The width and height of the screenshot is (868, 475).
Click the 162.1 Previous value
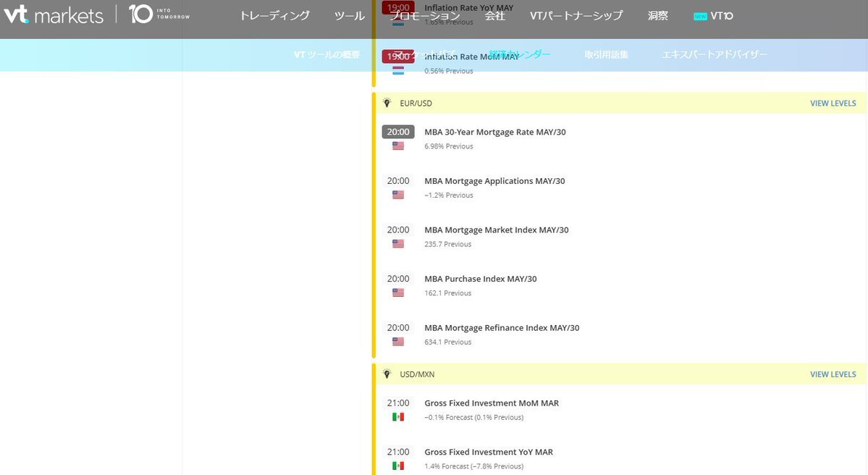pyautogui.click(x=448, y=293)
